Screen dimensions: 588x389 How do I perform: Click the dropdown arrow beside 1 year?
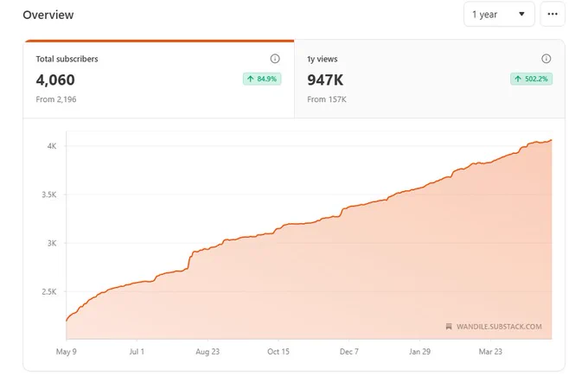pyautogui.click(x=521, y=14)
